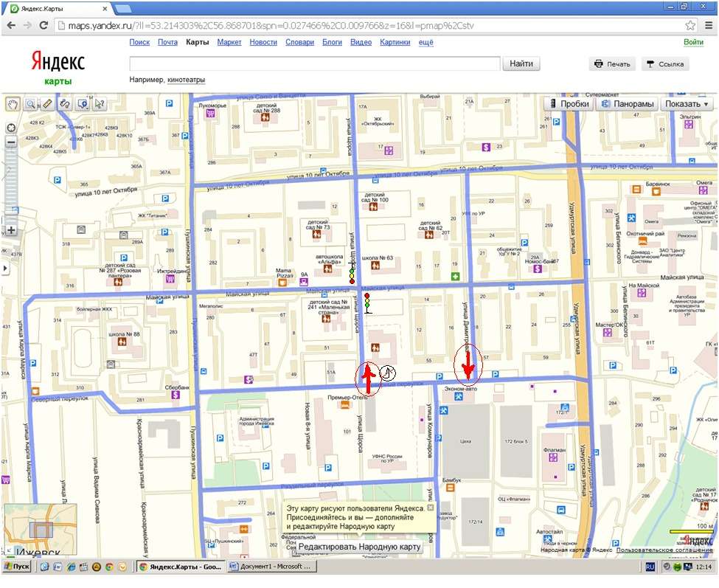Click the Ссылка link button
The height and width of the screenshot is (588, 719).
(665, 64)
